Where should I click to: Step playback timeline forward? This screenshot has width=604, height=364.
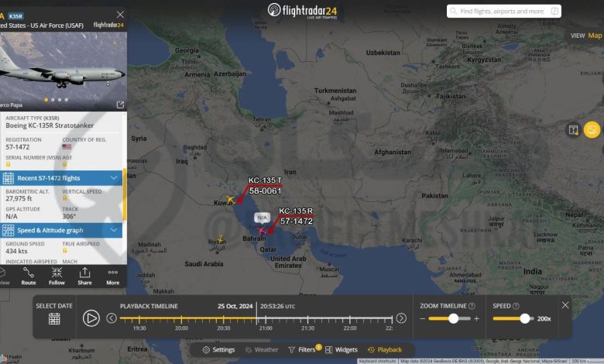(401, 318)
